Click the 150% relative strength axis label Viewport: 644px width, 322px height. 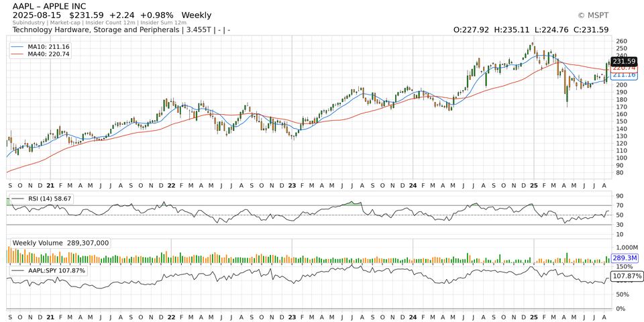[623, 267]
